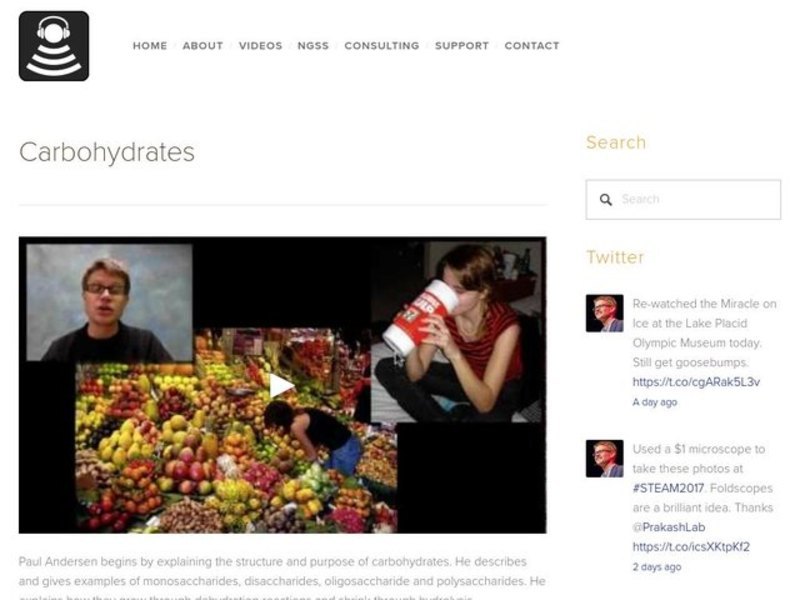Open the Miracle on Ice tweet avatar

(x=605, y=313)
